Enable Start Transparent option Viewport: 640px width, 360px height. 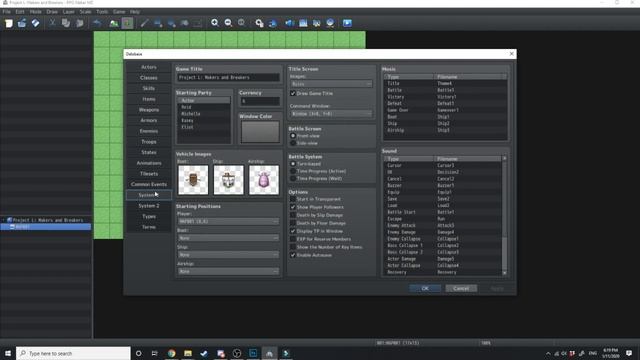pos(293,199)
